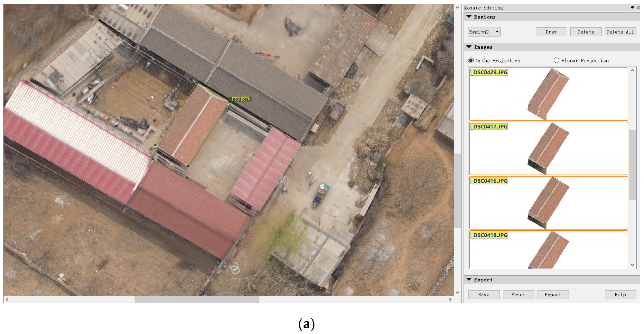Image resolution: width=644 pixels, height=334 pixels.
Task: Click the map view scroll-left arrow
Action: (7, 299)
